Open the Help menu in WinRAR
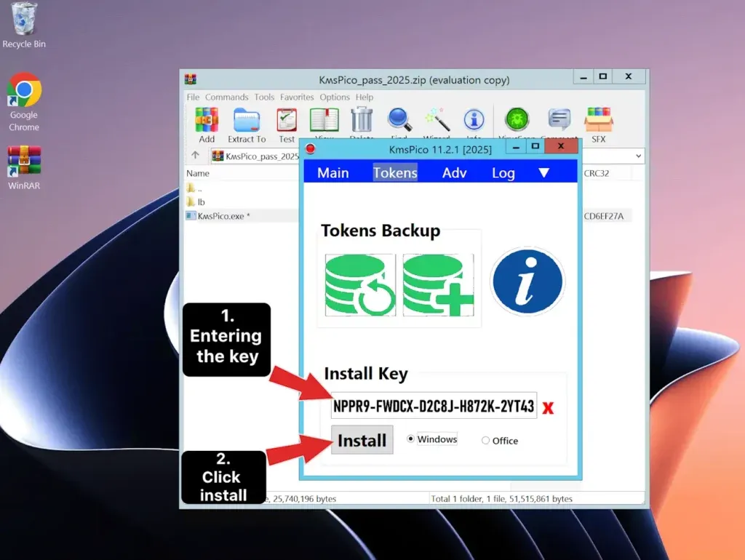This screenshot has width=745, height=560. point(364,97)
